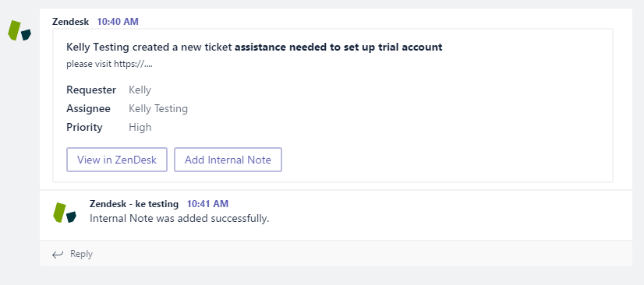Click the "please visit https://...." text
This screenshot has height=285, width=644.
point(109,64)
